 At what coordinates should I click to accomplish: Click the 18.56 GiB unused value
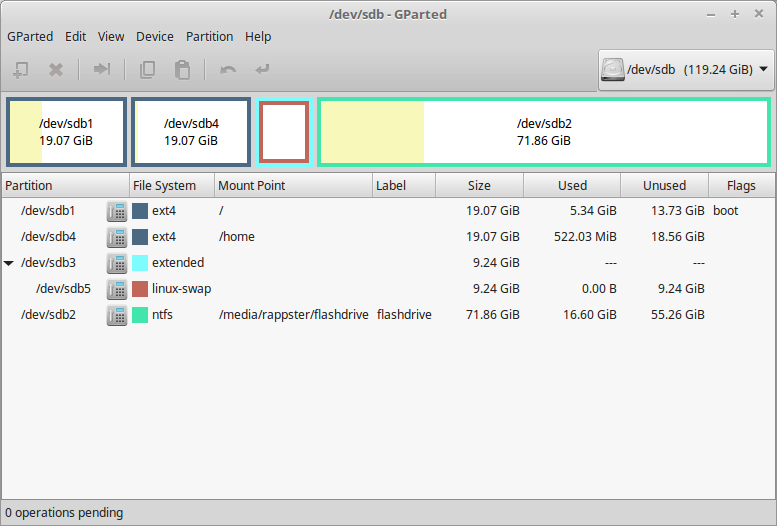(x=677, y=237)
